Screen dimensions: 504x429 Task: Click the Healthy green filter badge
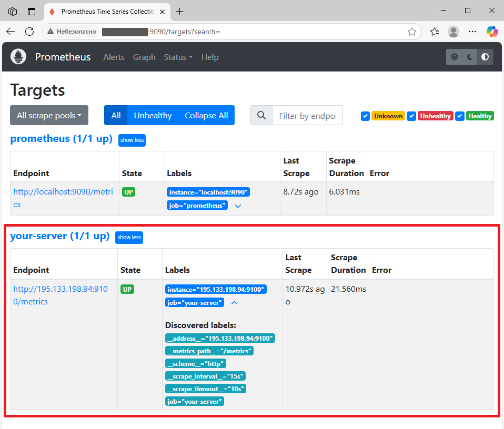click(480, 116)
